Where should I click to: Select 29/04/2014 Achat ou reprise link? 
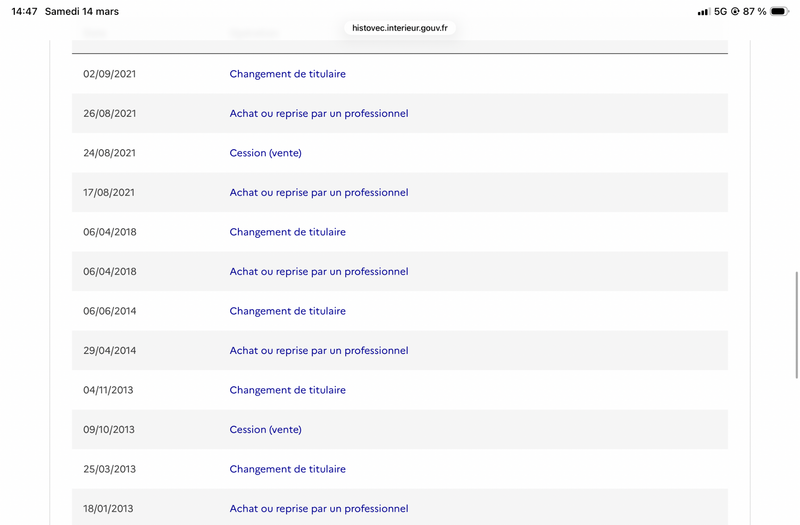pyautogui.click(x=318, y=350)
